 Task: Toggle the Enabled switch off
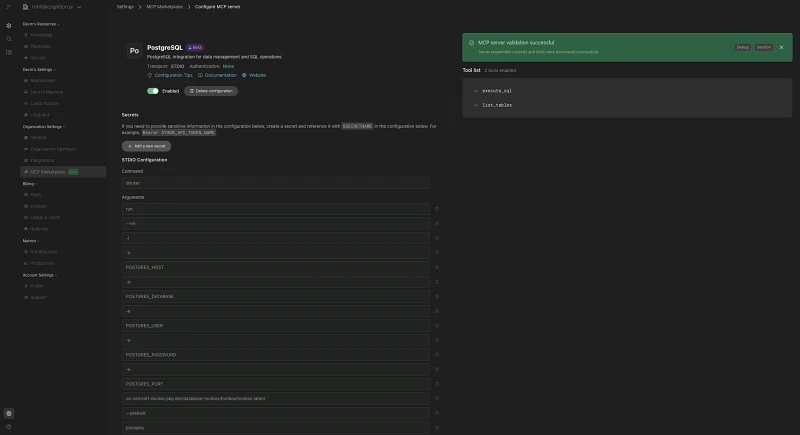coord(153,91)
